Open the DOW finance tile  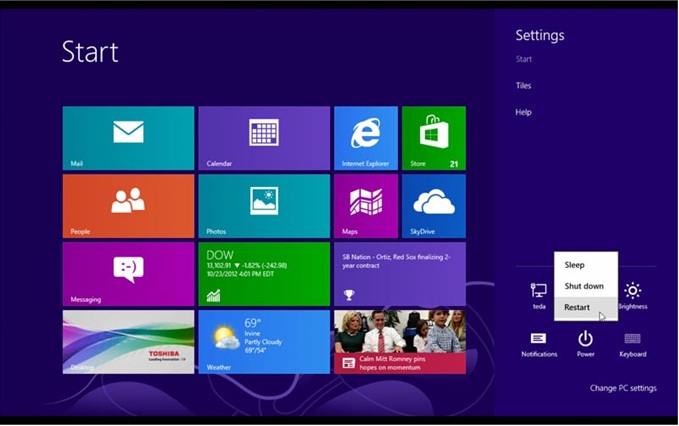tap(264, 274)
